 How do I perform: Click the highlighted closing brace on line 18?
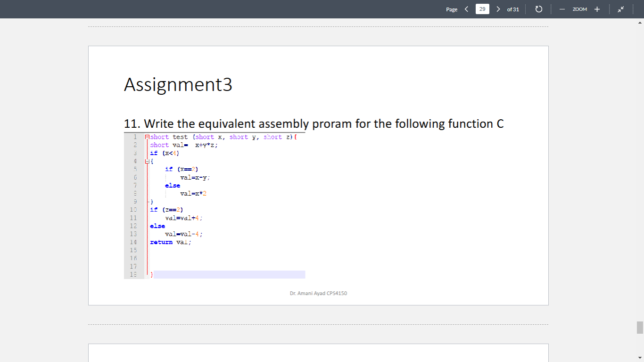click(151, 274)
